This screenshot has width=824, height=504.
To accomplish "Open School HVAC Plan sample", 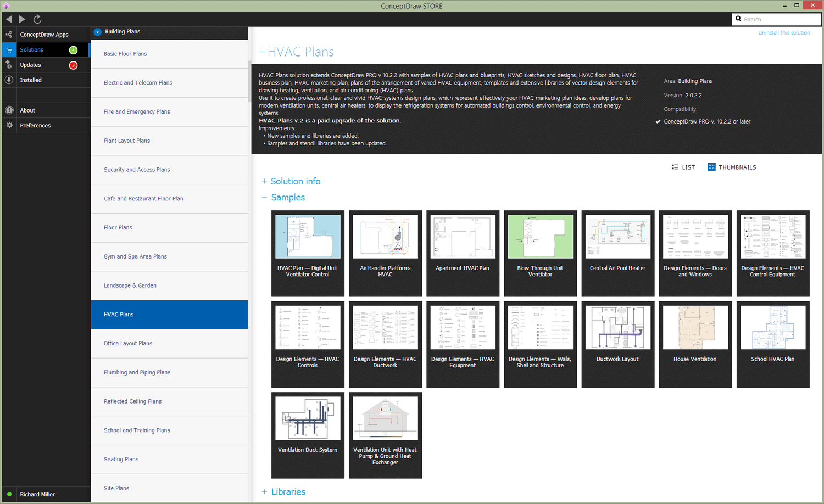I will (x=773, y=344).
